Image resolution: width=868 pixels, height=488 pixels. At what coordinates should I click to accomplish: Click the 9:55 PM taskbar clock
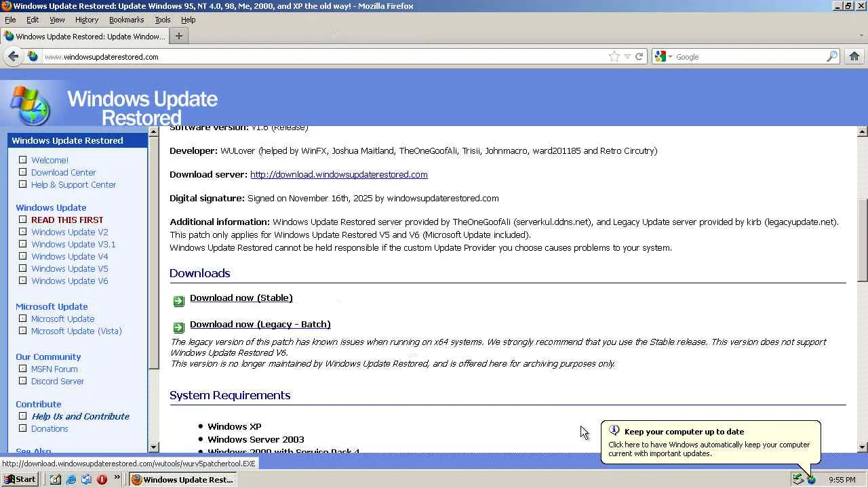(x=842, y=480)
